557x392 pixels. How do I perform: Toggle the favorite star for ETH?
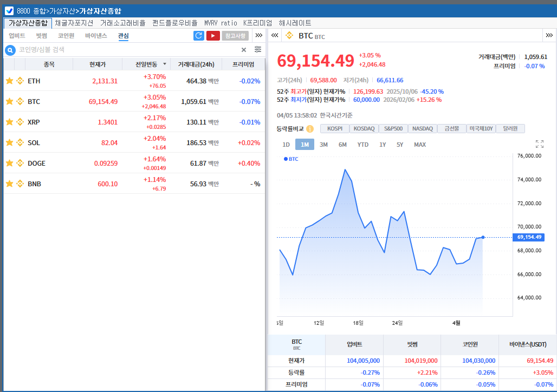pyautogui.click(x=9, y=81)
